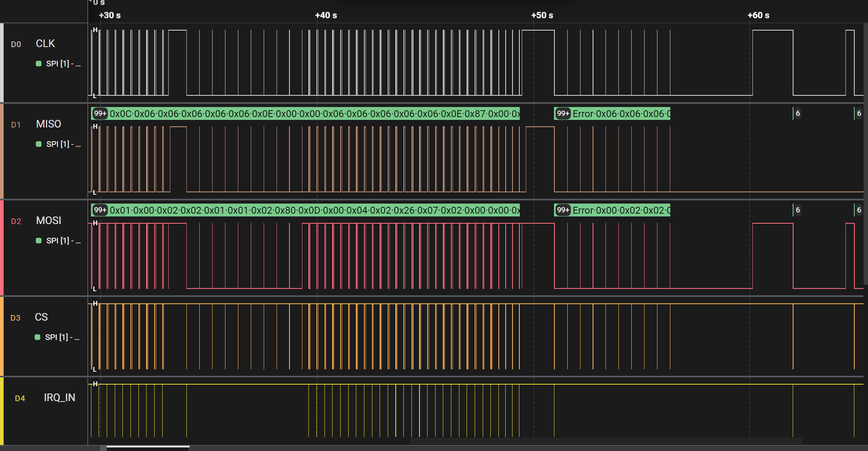Click the D3 channel identifier for CS

pyautogui.click(x=15, y=318)
